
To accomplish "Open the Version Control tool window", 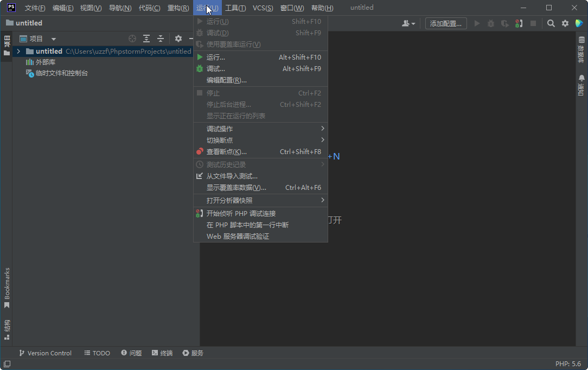I will tap(45, 353).
